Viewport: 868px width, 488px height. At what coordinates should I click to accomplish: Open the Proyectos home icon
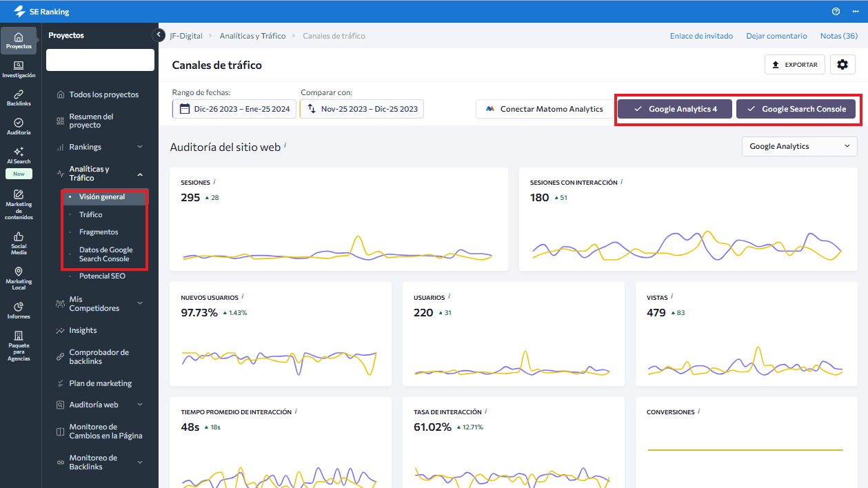[x=19, y=41]
